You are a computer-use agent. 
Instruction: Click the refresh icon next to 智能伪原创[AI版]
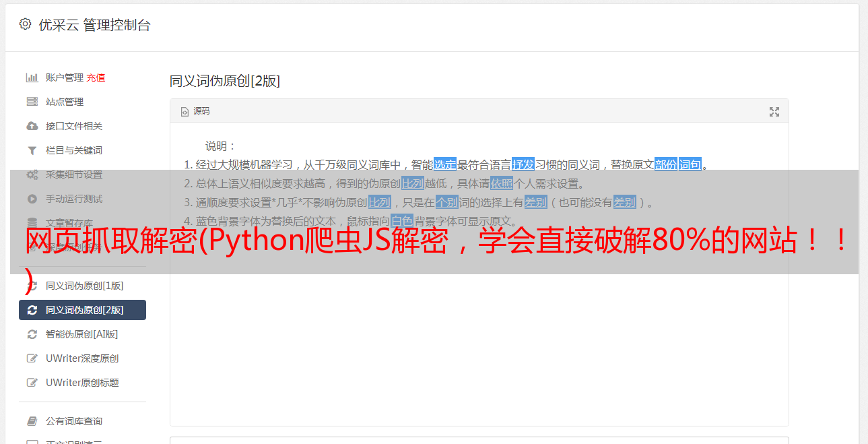[32, 334]
